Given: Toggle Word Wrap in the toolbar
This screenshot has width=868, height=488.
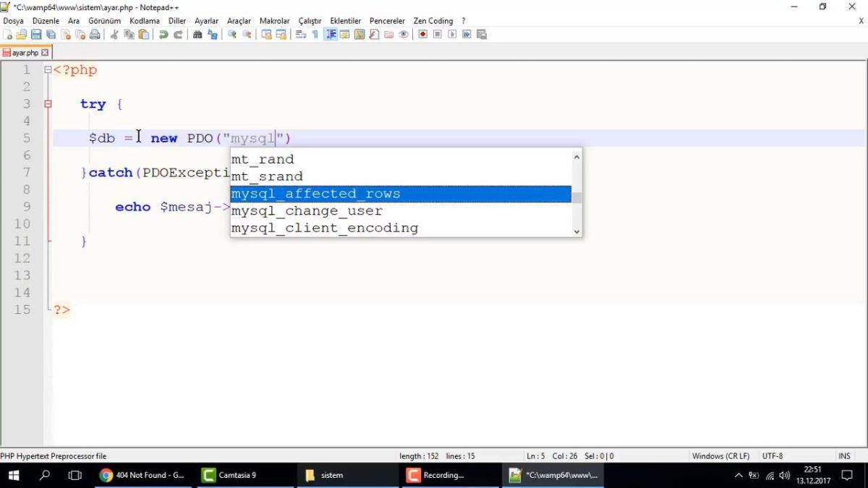Looking at the screenshot, I should 300,34.
